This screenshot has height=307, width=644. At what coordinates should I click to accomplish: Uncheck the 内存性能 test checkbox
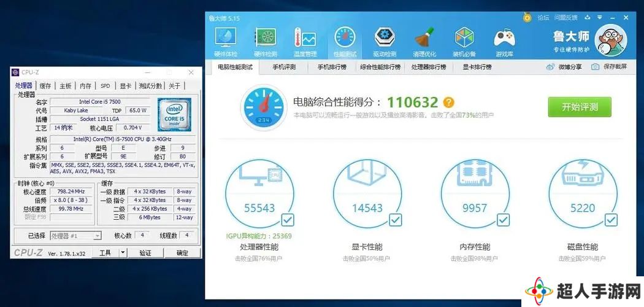[503, 220]
